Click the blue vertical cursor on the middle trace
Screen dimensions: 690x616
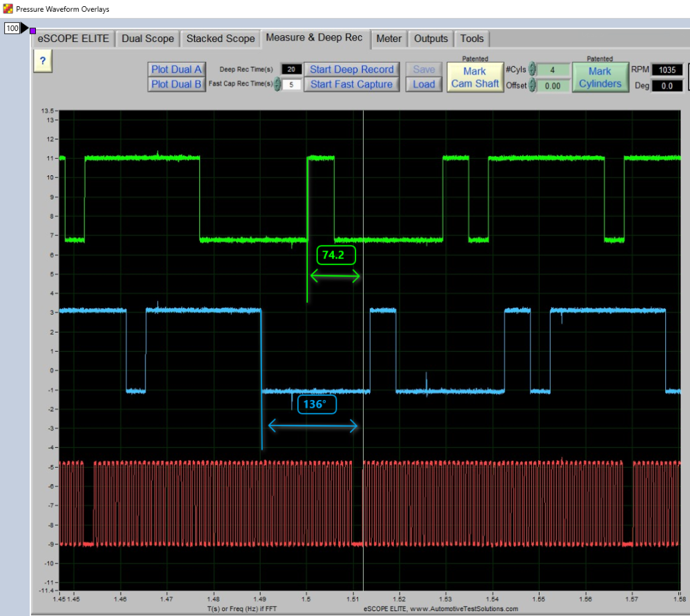262,379
